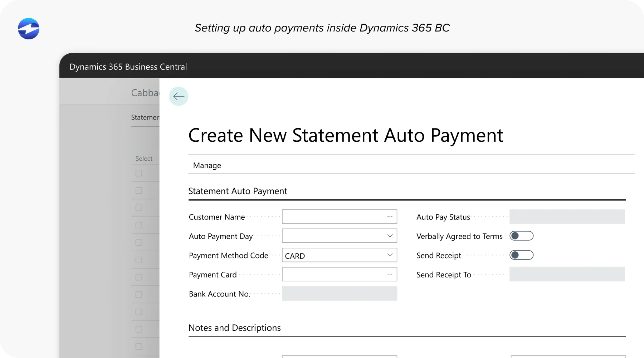644x358 pixels.
Task: Expand the Auto Payment Day dropdown
Action: click(x=390, y=236)
